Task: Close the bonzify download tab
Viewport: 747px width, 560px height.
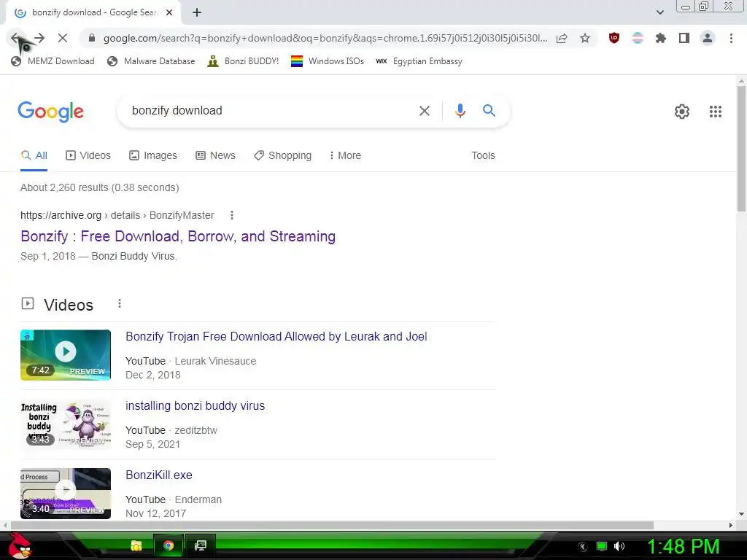Action: [169, 12]
